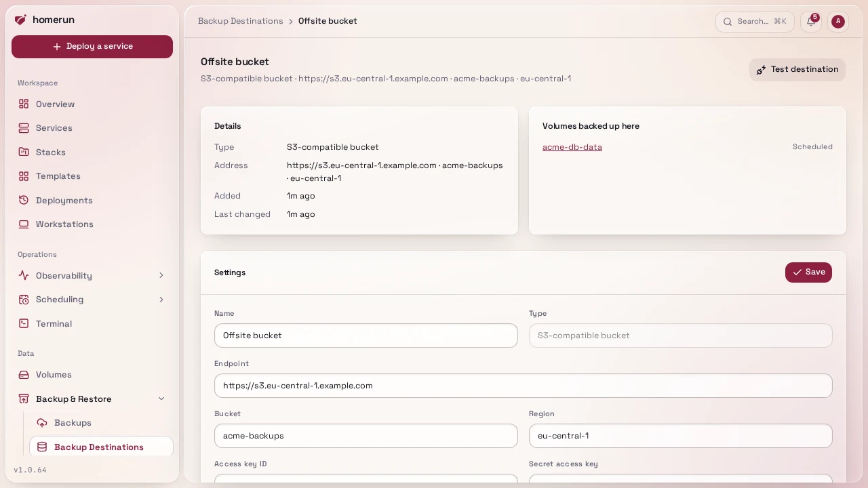The width and height of the screenshot is (868, 488).
Task: Open the Deployments history icon
Action: (x=24, y=200)
